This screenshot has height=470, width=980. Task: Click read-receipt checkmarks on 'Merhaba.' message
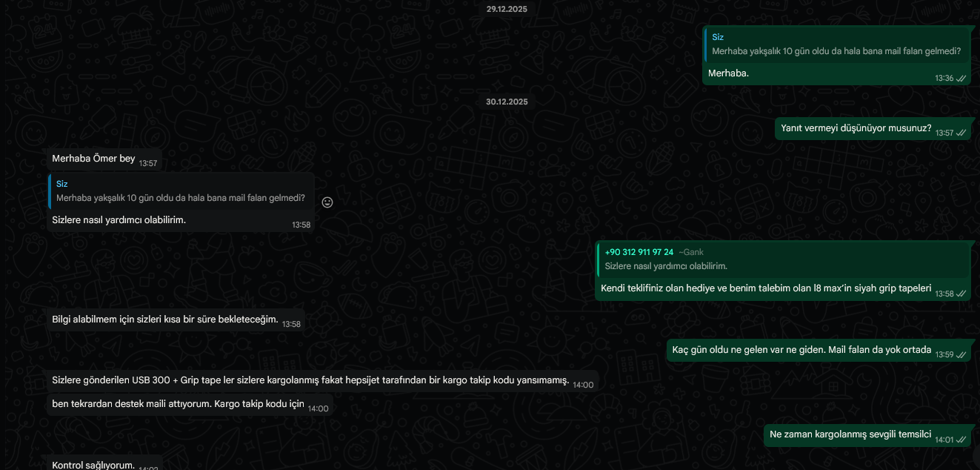tap(961, 78)
